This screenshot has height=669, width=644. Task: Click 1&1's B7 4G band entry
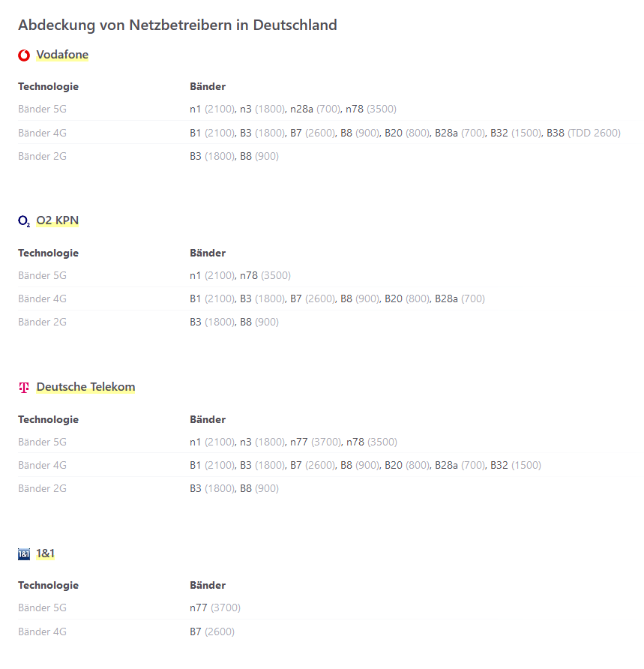tap(212, 631)
